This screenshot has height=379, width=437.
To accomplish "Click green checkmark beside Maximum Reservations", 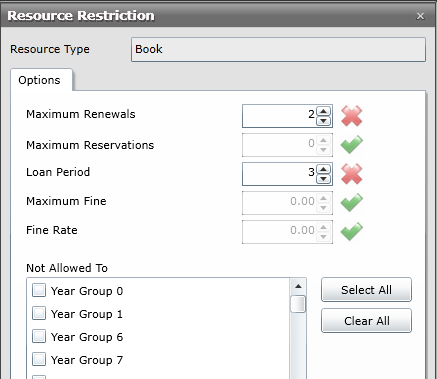I will [352, 145].
